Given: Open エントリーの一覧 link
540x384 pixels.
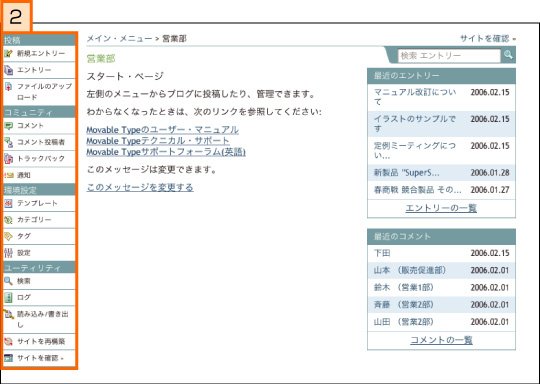Looking at the screenshot, I should 441,208.
